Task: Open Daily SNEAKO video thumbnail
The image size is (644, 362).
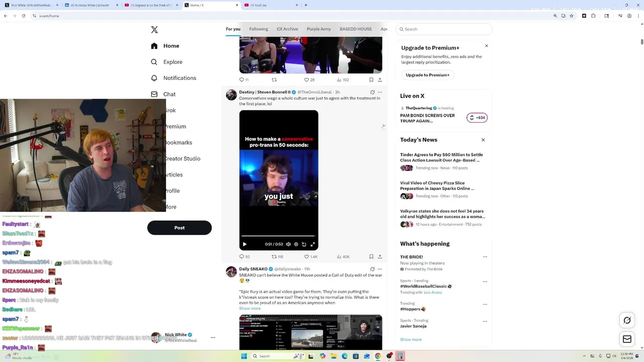Action: (310, 332)
